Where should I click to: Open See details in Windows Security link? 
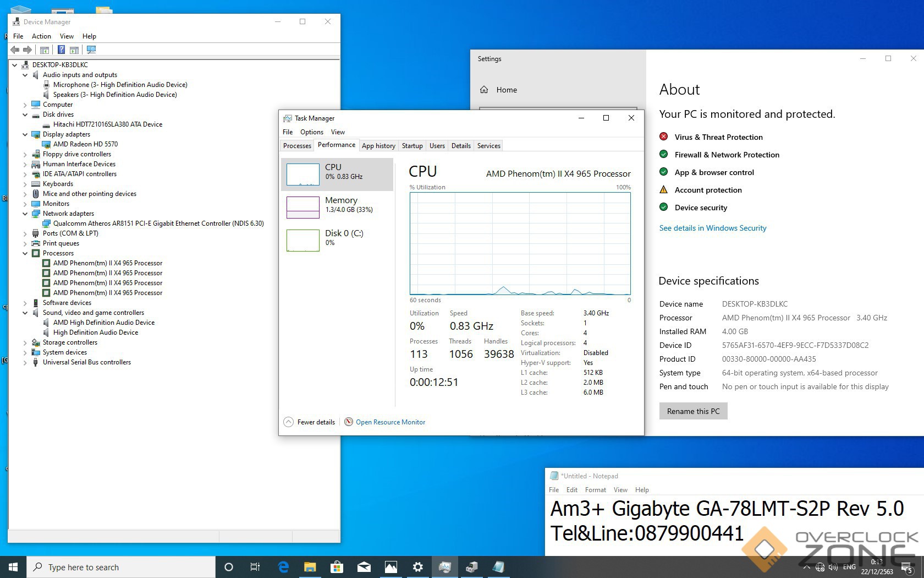click(x=713, y=228)
